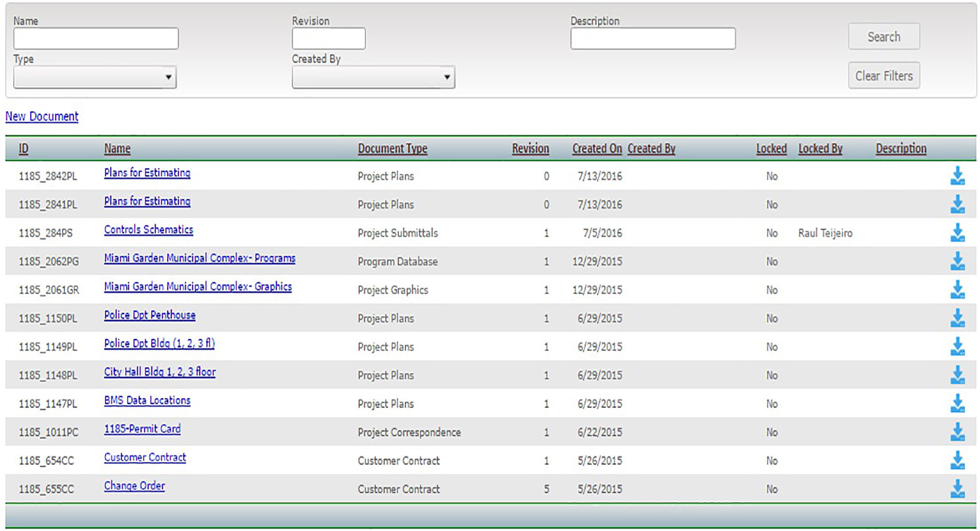Download Miami Garden Municipal Complex- Graphics
This screenshot has height=531, width=980.
[x=957, y=290]
